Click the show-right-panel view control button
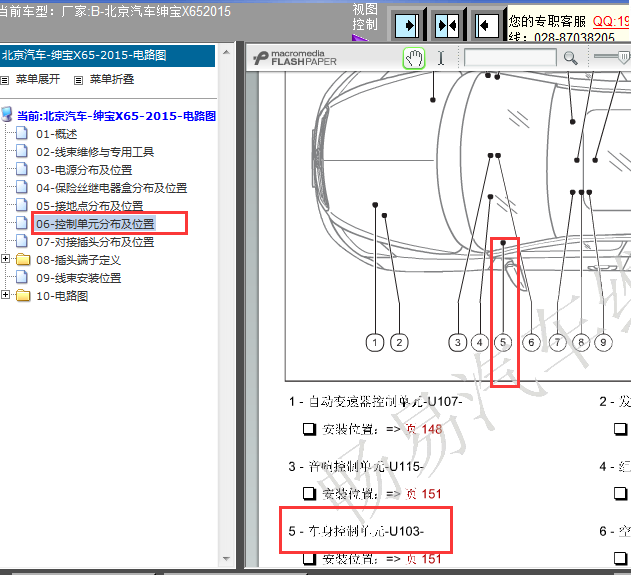The width and height of the screenshot is (631, 575). coord(406,26)
